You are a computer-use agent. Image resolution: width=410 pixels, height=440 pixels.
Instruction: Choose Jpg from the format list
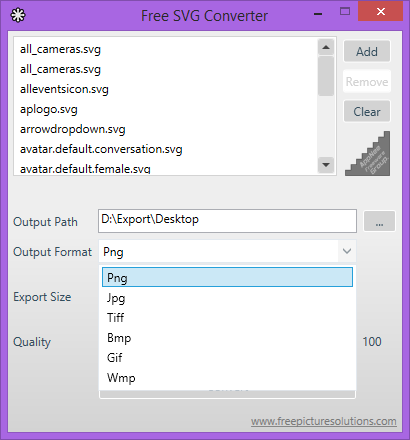tap(227, 298)
